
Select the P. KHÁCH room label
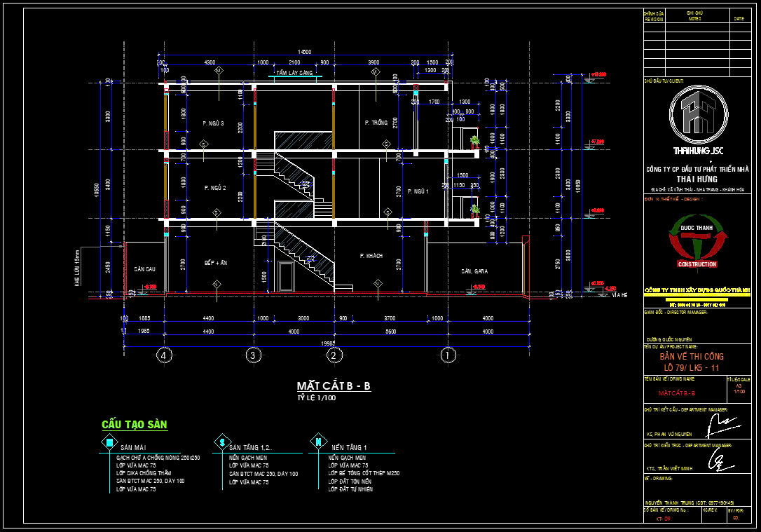371,256
